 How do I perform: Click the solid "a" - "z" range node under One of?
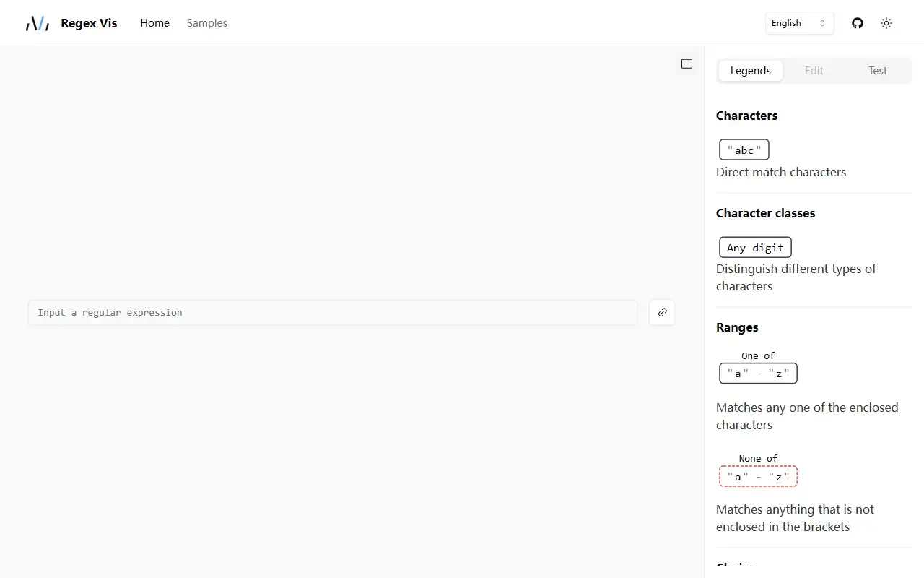tap(758, 374)
